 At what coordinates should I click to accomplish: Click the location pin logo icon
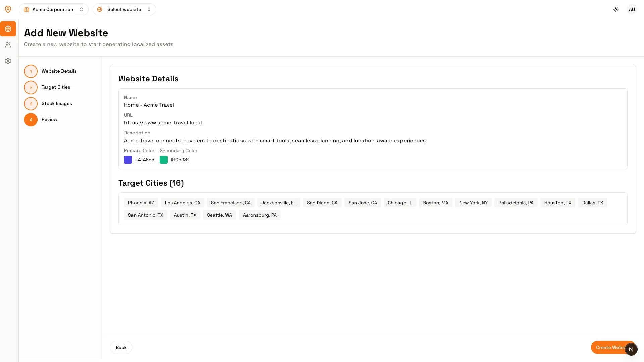[8, 9]
